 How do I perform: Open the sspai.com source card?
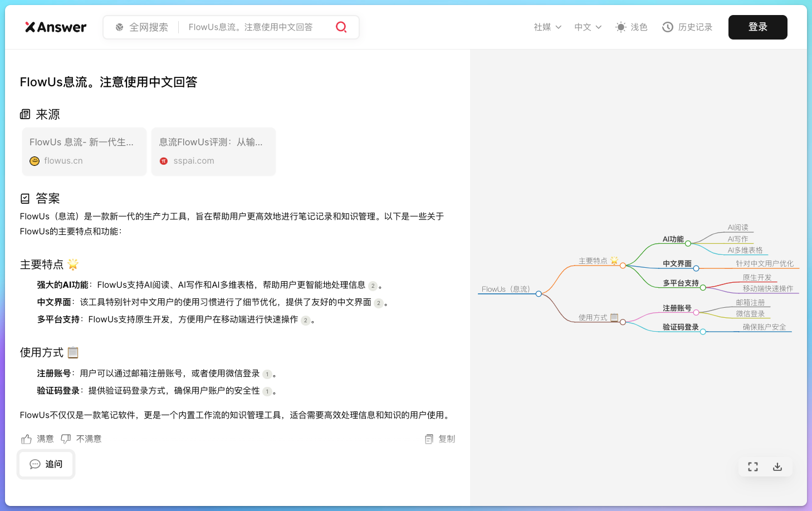(x=213, y=151)
